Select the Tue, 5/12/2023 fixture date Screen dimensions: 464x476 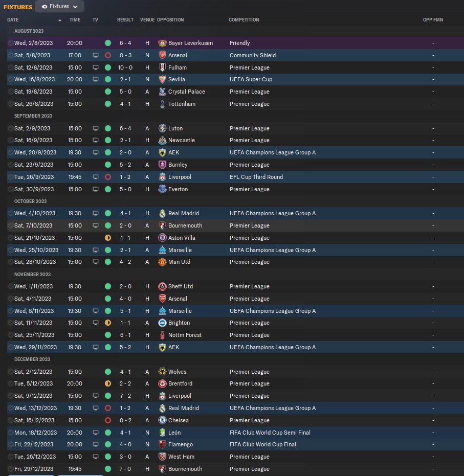point(33,383)
